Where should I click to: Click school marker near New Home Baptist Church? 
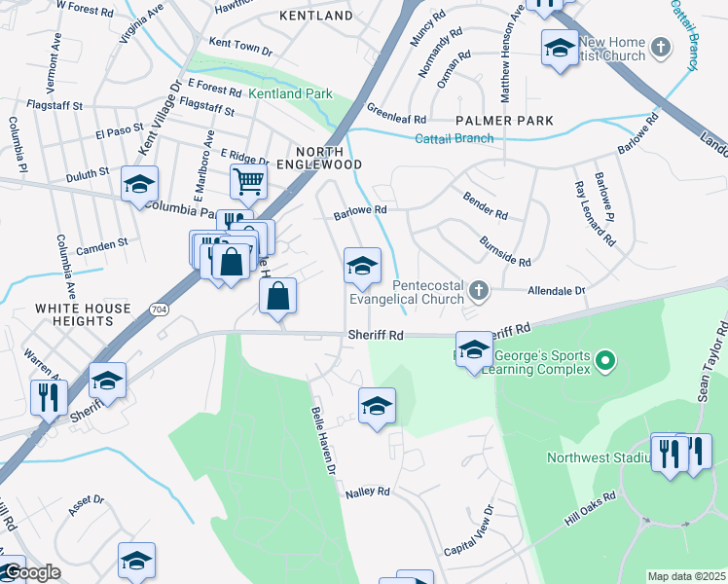click(x=560, y=50)
